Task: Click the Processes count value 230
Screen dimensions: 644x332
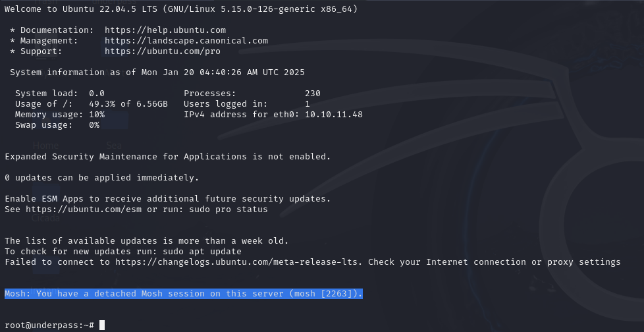Action: tap(313, 94)
